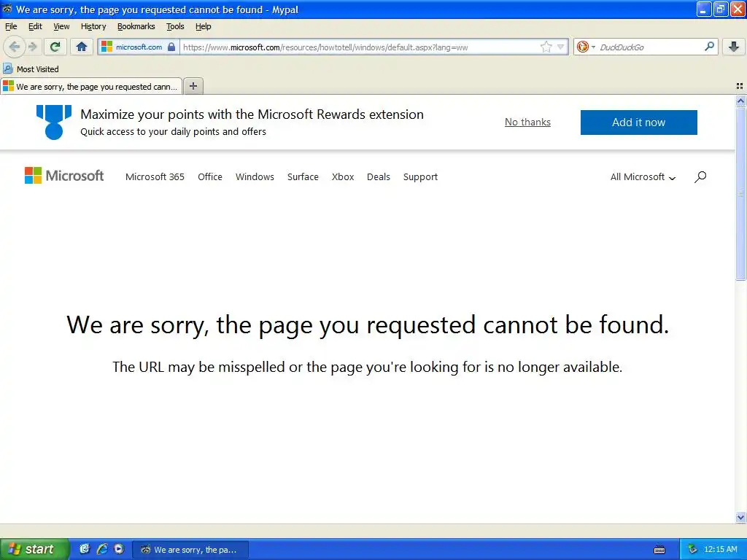Open the Tools menu
The height and width of the screenshot is (560, 747).
click(175, 26)
